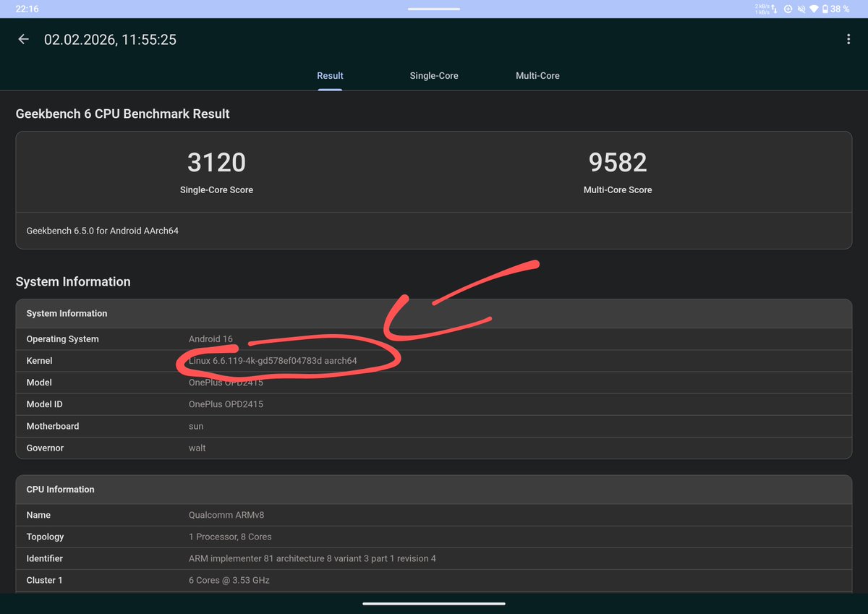Open the three-dot overflow menu
This screenshot has height=614, width=868.
(x=848, y=40)
